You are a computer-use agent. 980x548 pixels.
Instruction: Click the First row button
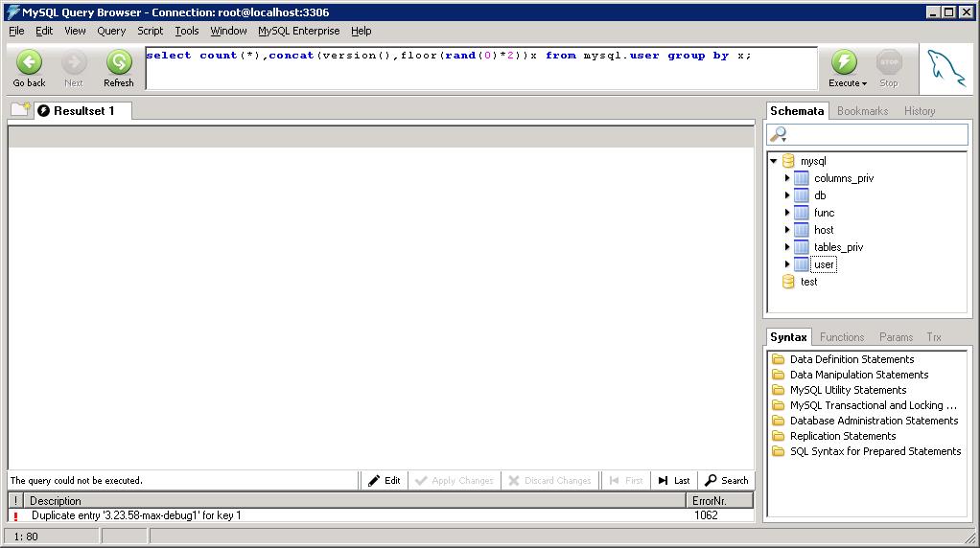coord(625,481)
